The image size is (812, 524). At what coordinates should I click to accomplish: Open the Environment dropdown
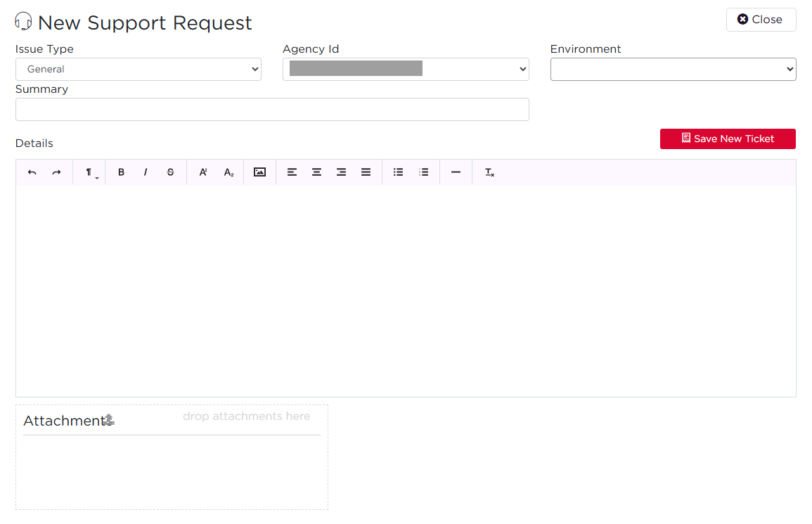pyautogui.click(x=673, y=70)
